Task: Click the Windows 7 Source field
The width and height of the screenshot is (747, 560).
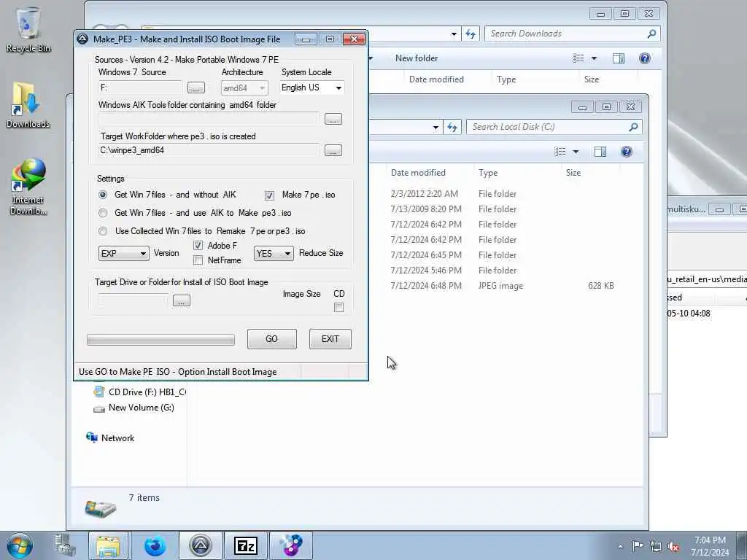Action: point(140,87)
